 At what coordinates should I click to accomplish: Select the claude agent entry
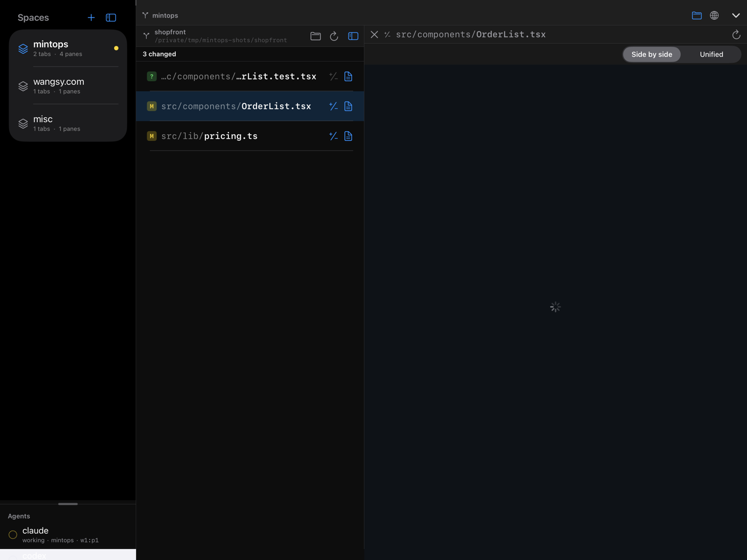tap(68, 534)
